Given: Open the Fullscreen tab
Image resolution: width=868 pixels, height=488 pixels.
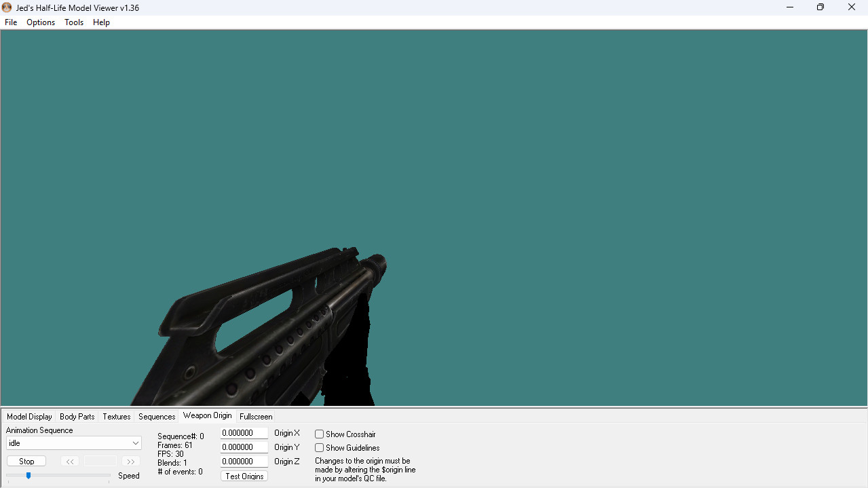Looking at the screenshot, I should pos(256,417).
